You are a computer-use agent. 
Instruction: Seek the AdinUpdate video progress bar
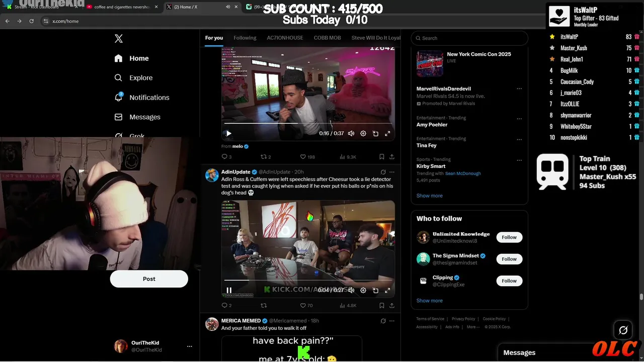pyautogui.click(x=308, y=280)
